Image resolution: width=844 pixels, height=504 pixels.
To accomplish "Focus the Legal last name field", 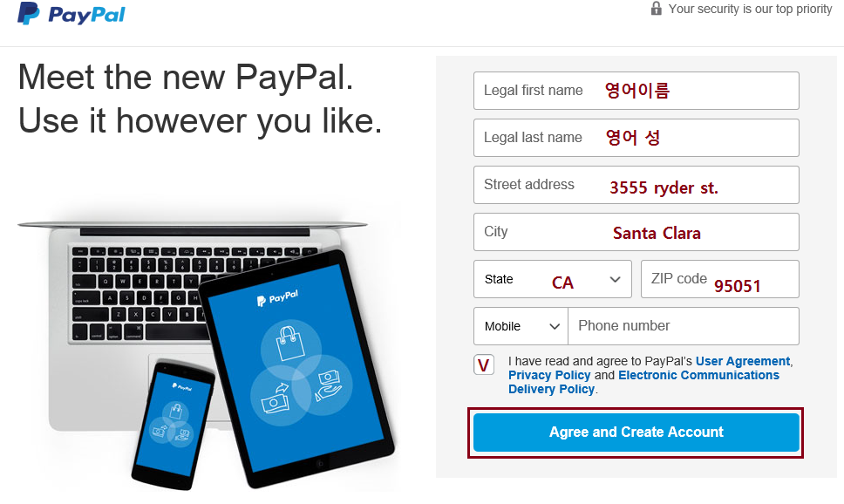I will [x=636, y=138].
